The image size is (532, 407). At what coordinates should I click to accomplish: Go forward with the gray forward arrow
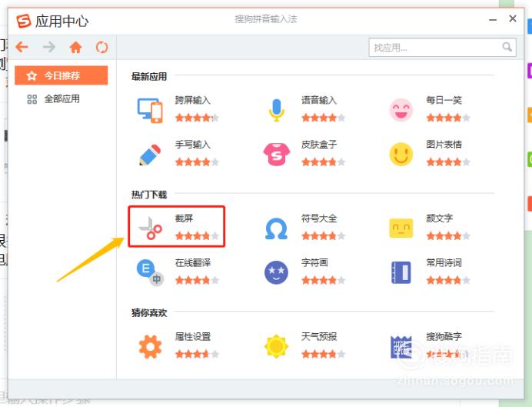(49, 47)
